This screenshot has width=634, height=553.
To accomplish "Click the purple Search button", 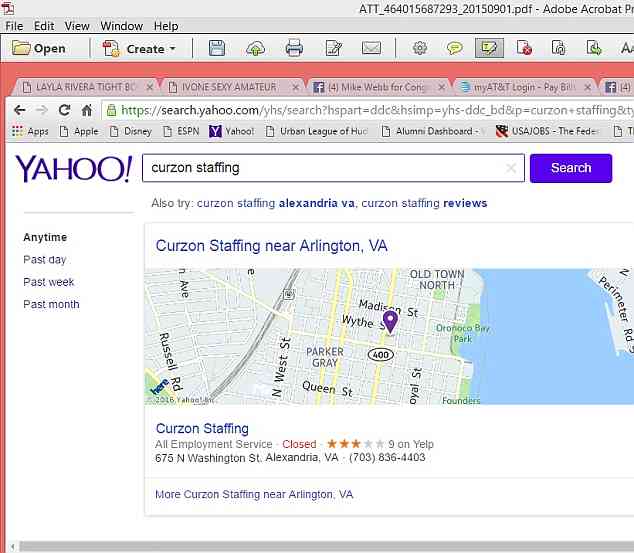I will pyautogui.click(x=571, y=168).
